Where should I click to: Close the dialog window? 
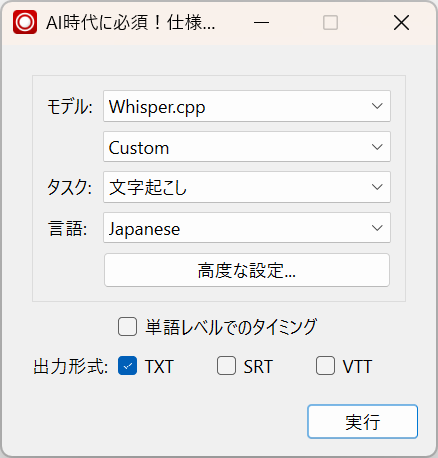(401, 23)
